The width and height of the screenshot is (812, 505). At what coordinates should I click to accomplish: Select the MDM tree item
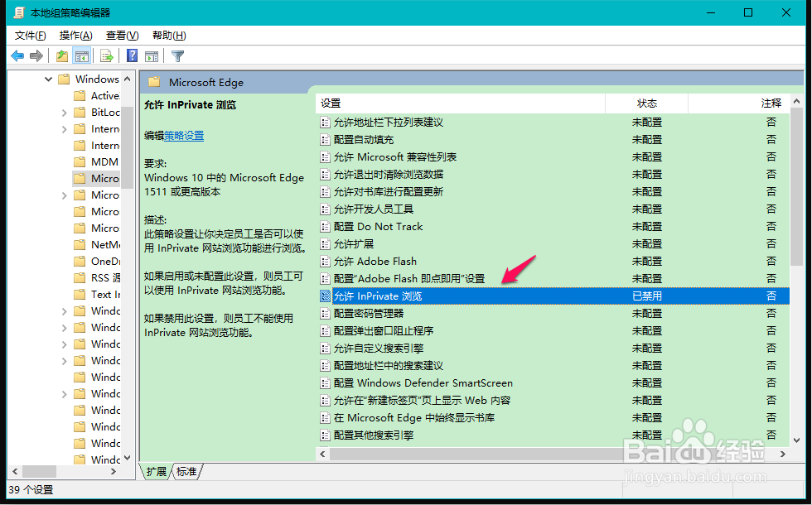104,162
